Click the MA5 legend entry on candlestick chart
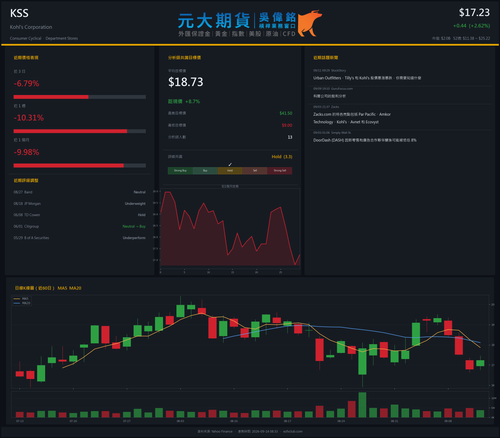500x438 pixels. (x=21, y=299)
